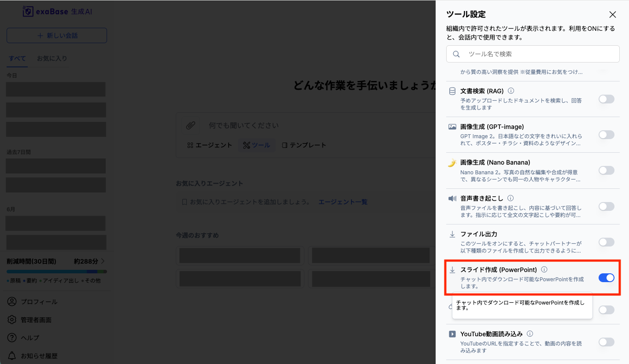
Task: Toggle the tool hidden behind the tooltip
Action: point(606,310)
